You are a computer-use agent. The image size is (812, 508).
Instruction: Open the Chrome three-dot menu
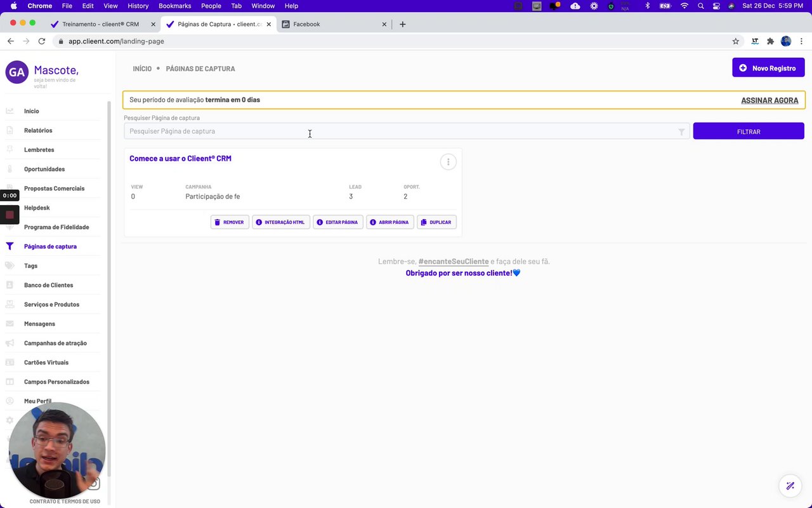(x=802, y=41)
